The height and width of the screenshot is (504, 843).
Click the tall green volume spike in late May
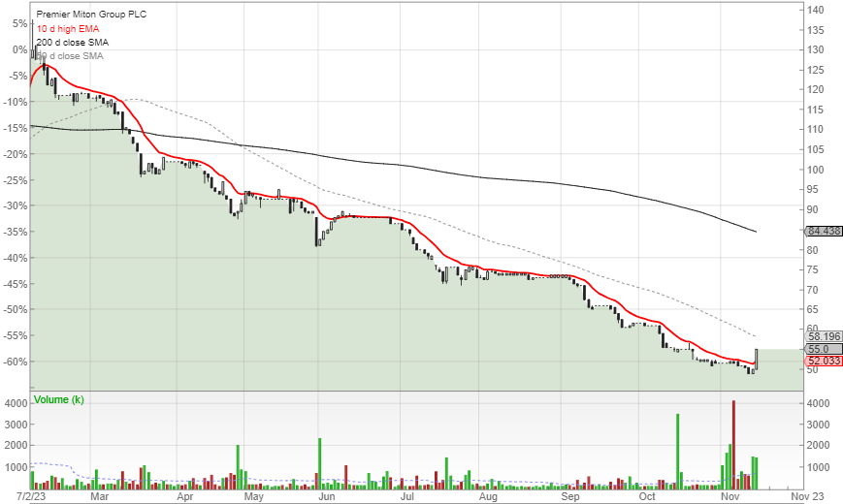[320, 463]
